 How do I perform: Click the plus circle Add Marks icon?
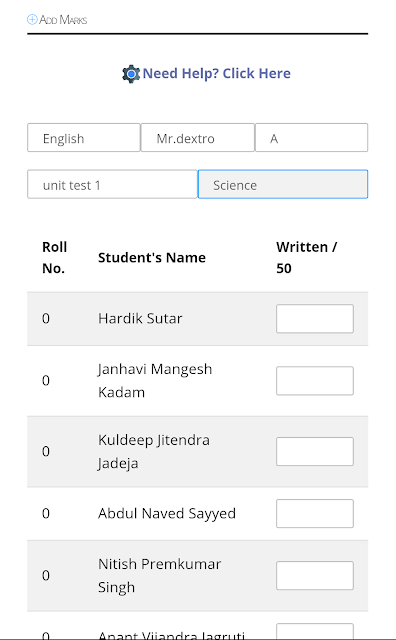32,19
